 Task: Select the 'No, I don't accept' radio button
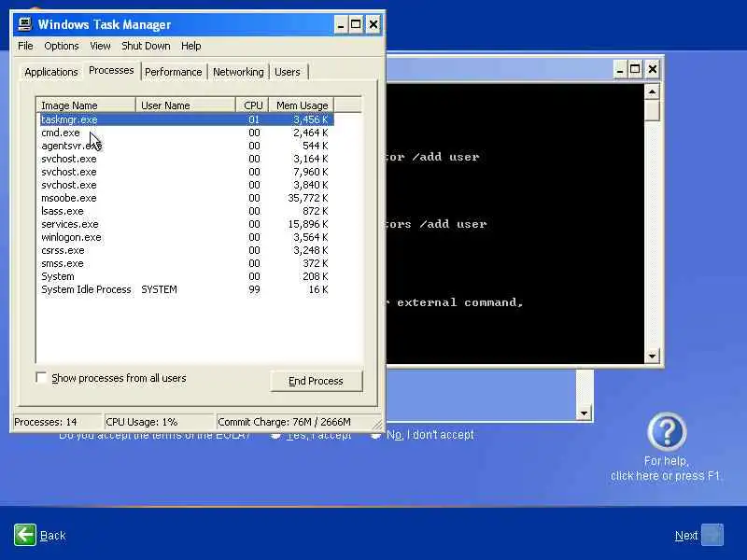point(376,435)
